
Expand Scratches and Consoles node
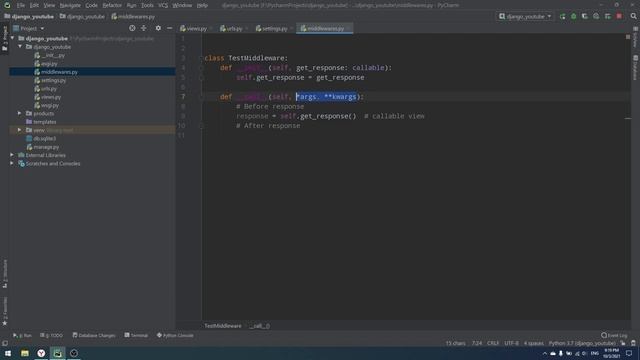point(12,164)
